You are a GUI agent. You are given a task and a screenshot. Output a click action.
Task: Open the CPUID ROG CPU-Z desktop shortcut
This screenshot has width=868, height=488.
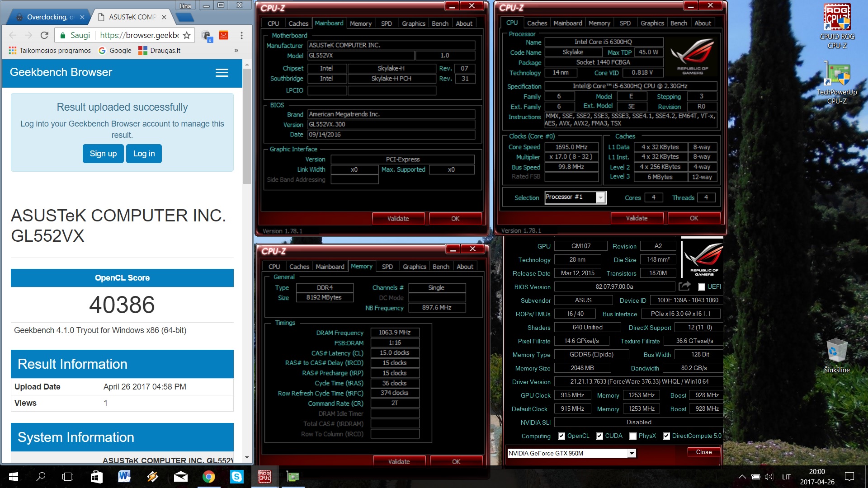click(837, 26)
